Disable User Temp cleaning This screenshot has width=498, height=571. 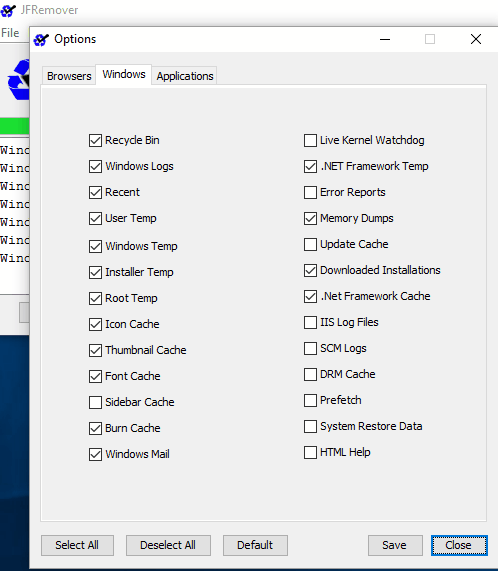(95, 218)
